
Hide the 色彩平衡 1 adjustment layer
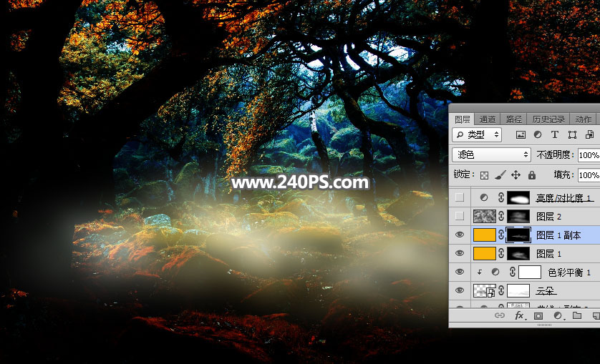(460, 272)
